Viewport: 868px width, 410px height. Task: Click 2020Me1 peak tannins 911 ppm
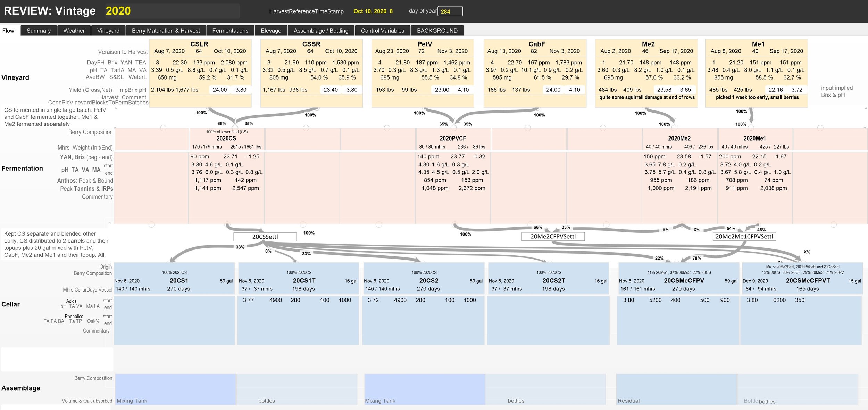pos(736,188)
